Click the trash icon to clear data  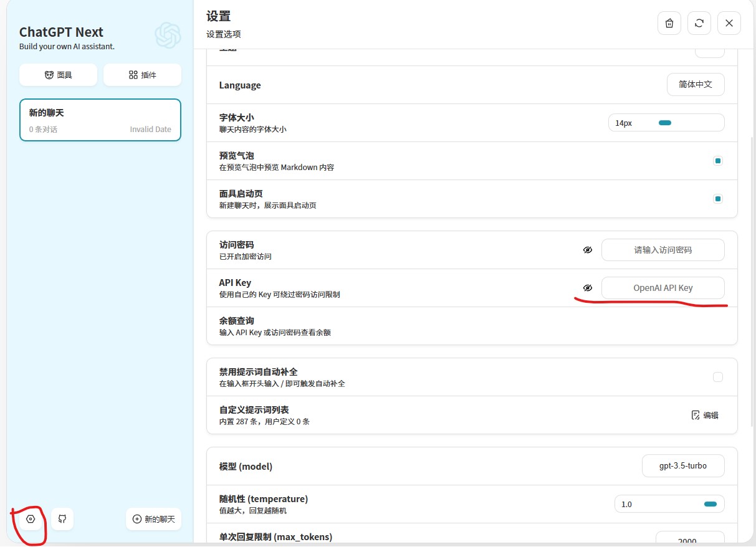[669, 23]
